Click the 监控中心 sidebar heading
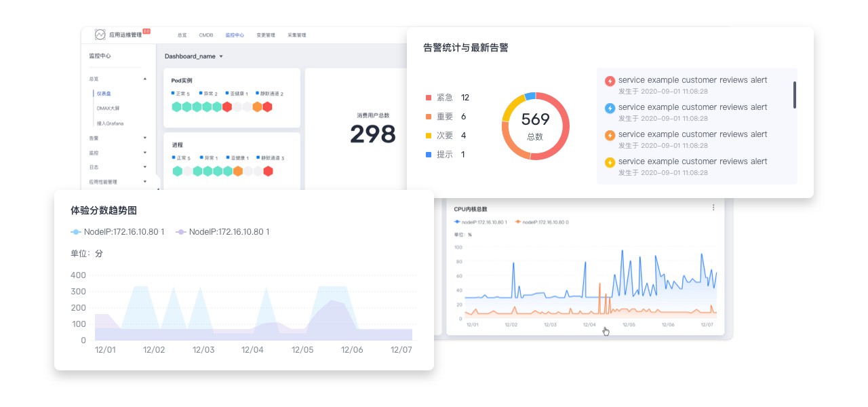Viewport: 868px width, 407px height. tap(100, 56)
